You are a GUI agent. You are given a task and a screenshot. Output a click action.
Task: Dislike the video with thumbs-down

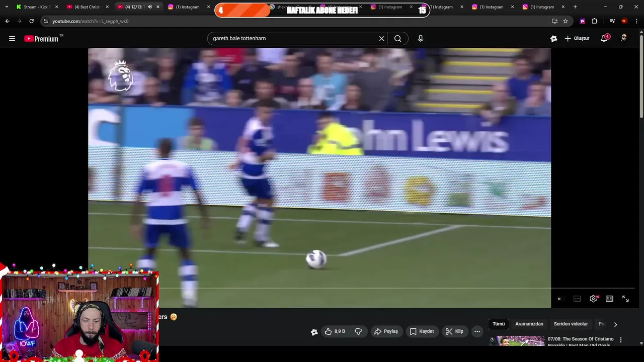click(358, 331)
